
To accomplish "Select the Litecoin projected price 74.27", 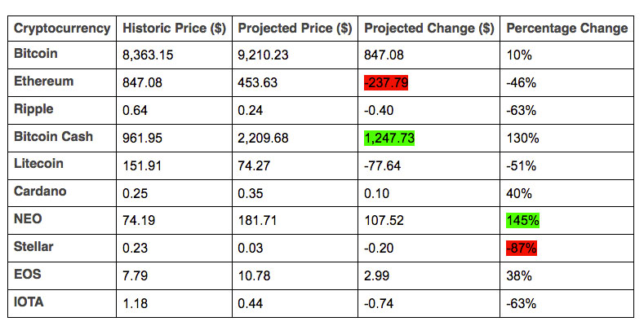I will [x=254, y=165].
